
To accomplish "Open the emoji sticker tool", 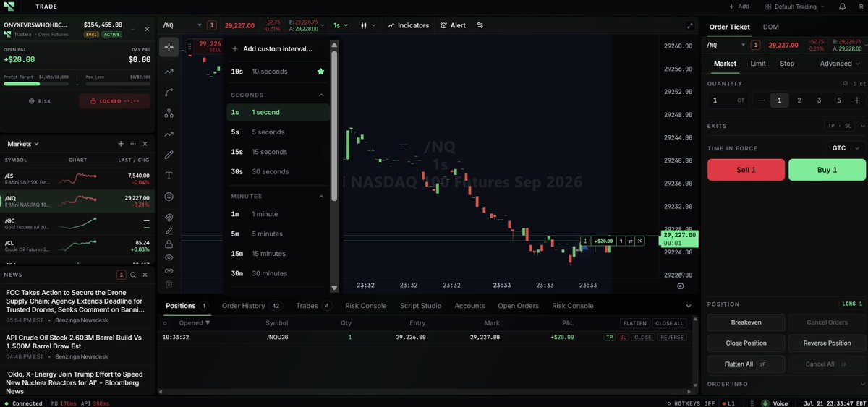I will pos(169,197).
